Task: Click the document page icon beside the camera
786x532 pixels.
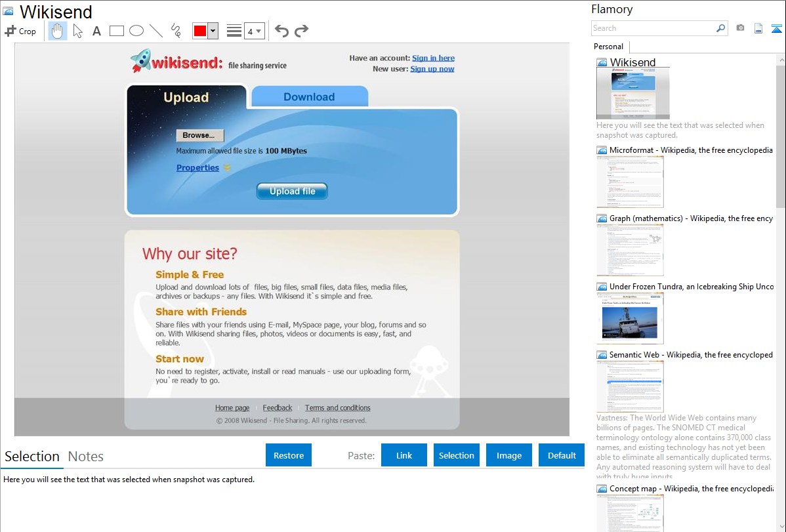Action: click(758, 28)
